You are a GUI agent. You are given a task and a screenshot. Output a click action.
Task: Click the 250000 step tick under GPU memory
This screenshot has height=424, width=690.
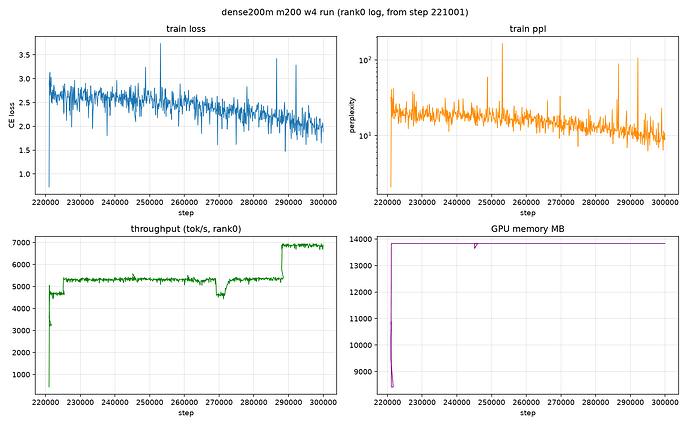pos(492,402)
